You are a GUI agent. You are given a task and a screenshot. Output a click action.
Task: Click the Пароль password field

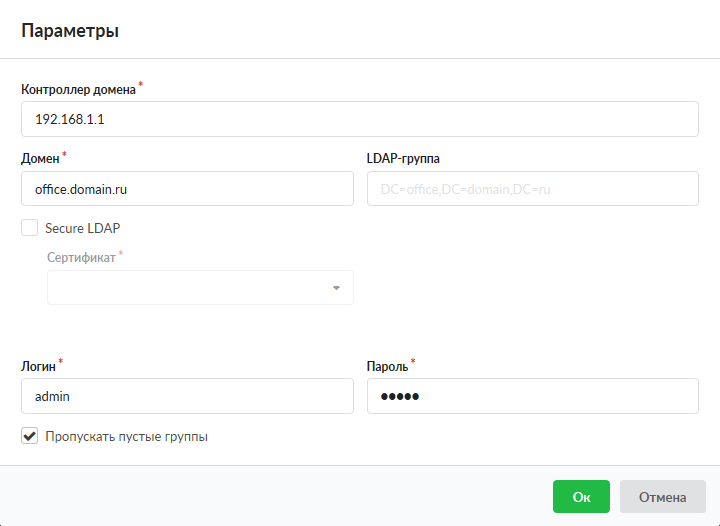(x=532, y=396)
